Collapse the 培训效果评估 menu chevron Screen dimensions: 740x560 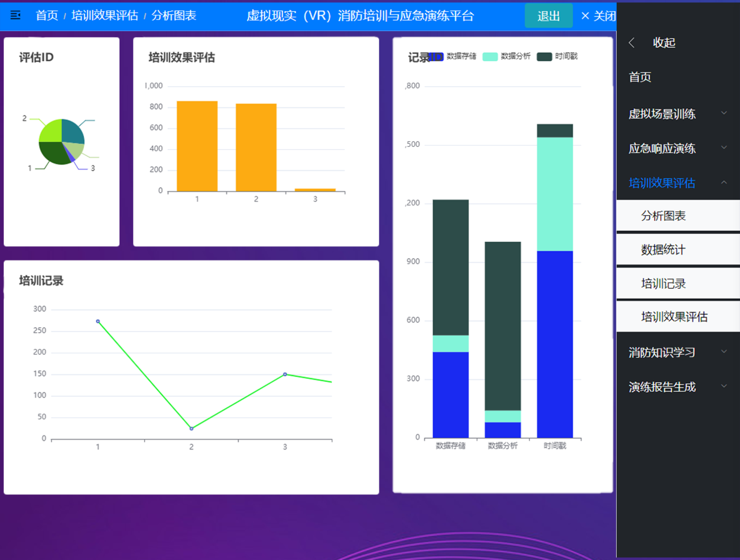click(x=723, y=182)
